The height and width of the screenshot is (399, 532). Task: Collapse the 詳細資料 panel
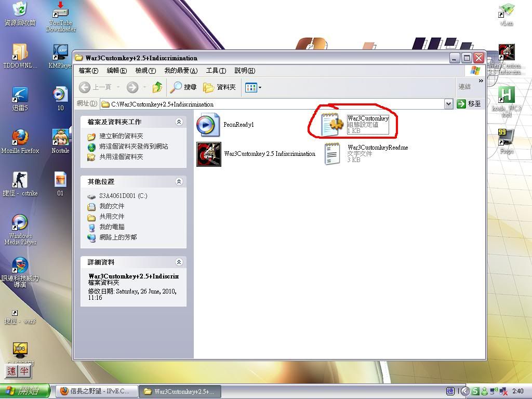coord(179,262)
